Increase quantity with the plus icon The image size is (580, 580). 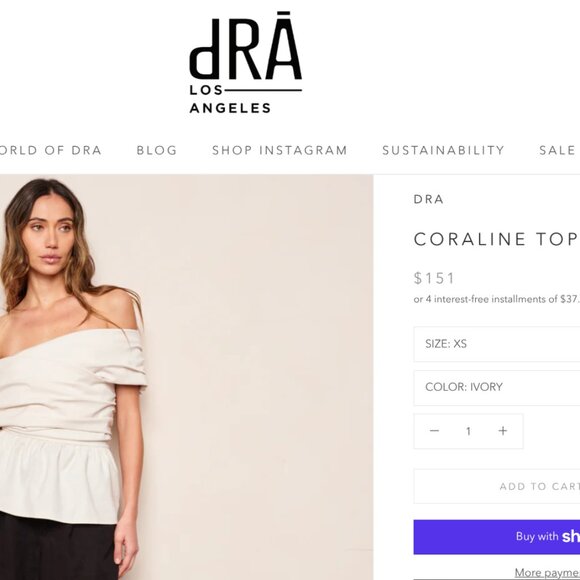click(503, 431)
